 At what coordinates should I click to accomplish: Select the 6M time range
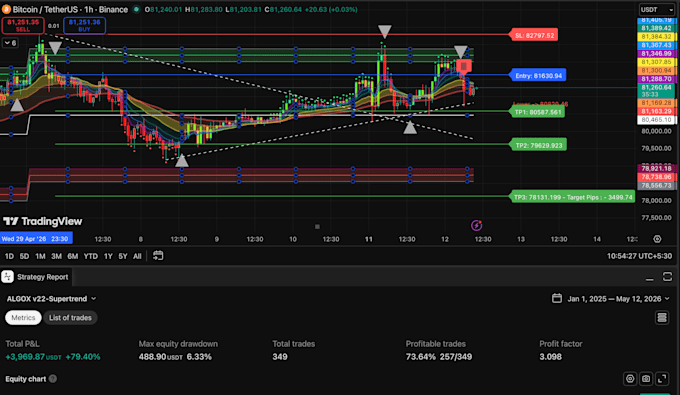click(72, 256)
